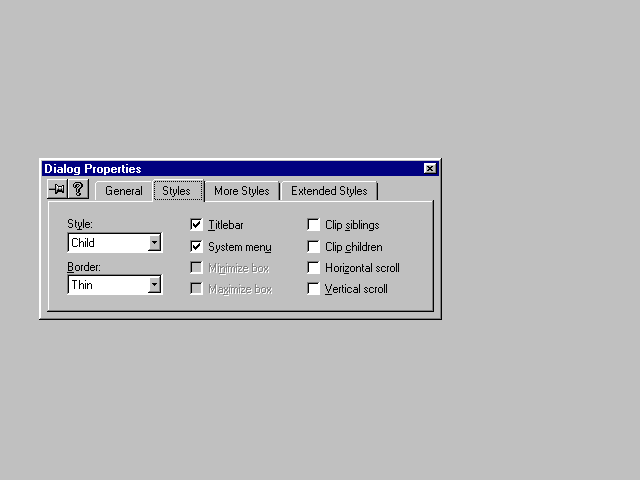Click the Child value in Style box
Screen dimensions: 640x480
click(x=106, y=243)
